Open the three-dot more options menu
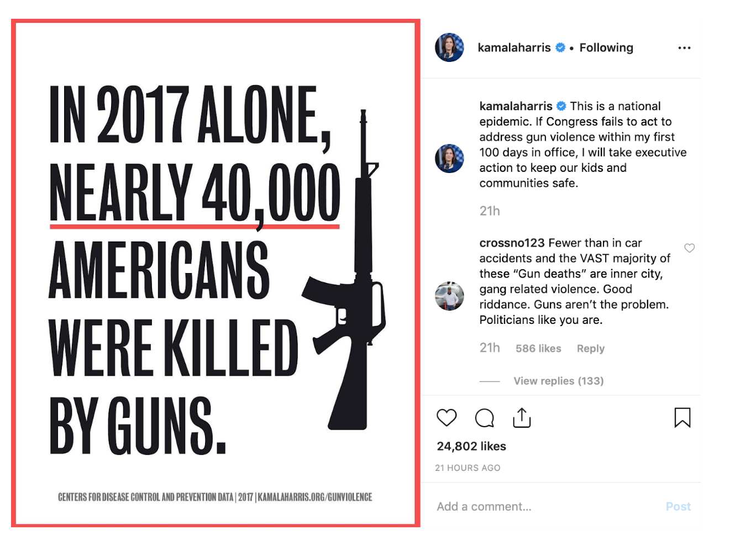This screenshot has height=535, width=756. pyautogui.click(x=684, y=48)
